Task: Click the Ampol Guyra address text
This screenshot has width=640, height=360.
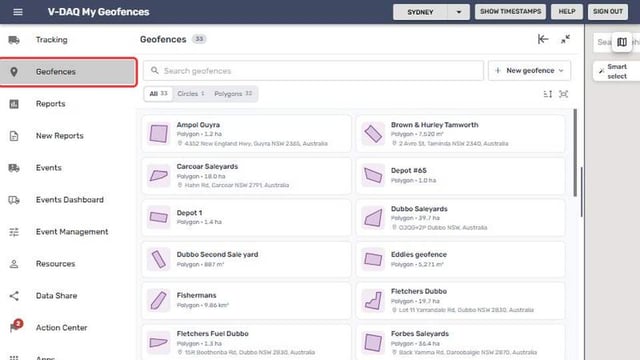Action: tap(256, 144)
